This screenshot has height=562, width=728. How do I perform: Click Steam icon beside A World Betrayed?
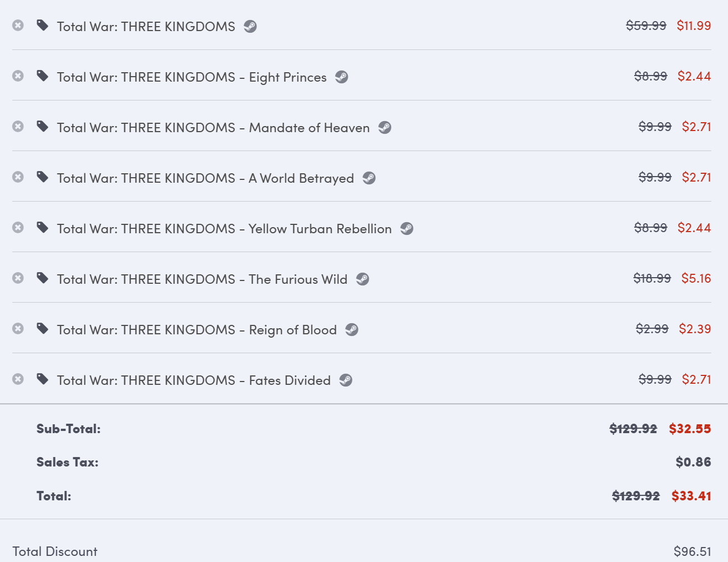click(369, 178)
